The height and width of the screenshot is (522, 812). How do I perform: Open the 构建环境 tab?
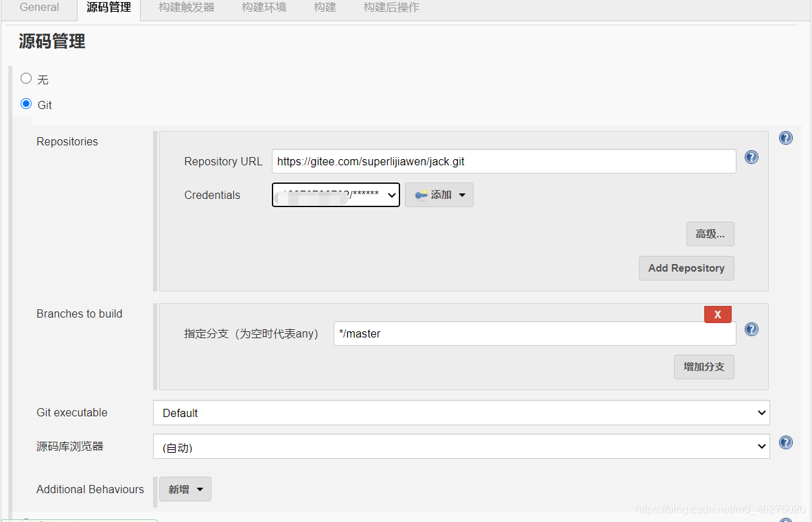(x=264, y=8)
